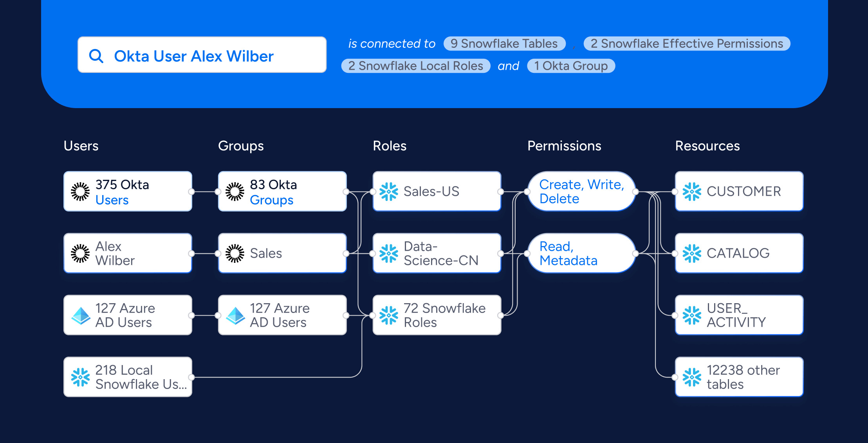The width and height of the screenshot is (868, 443).
Task: Click the Snowflake icon on 12238 other tables
Action: [692, 377]
